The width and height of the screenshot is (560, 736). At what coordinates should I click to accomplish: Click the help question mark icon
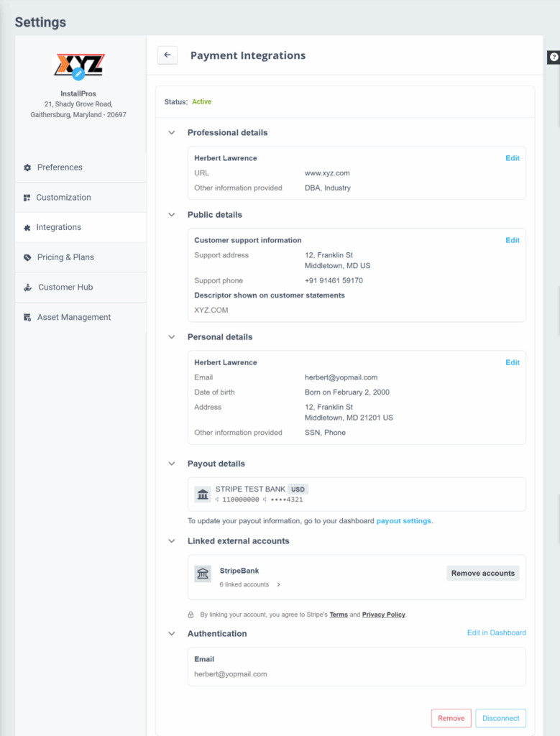(x=554, y=57)
